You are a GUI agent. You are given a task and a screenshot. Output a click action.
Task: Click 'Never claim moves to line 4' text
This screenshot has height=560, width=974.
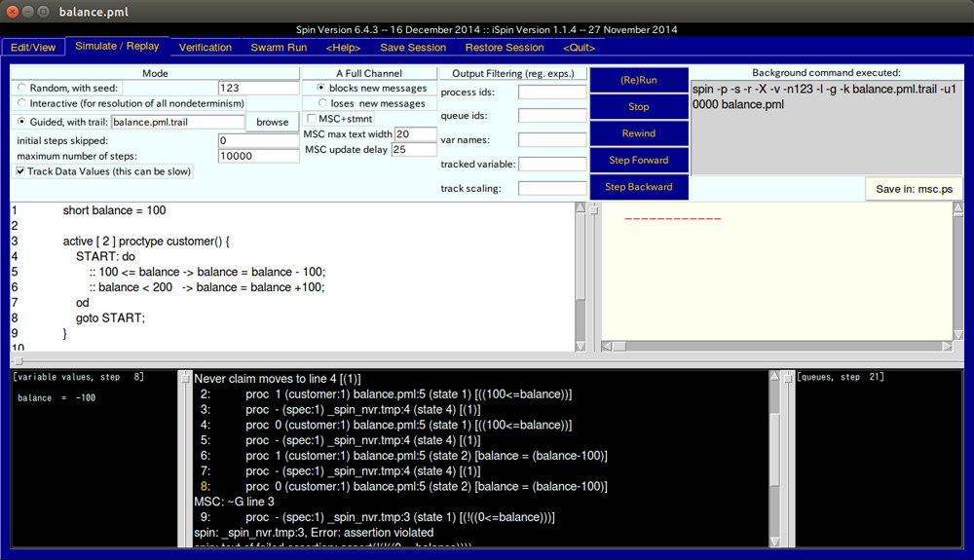277,379
